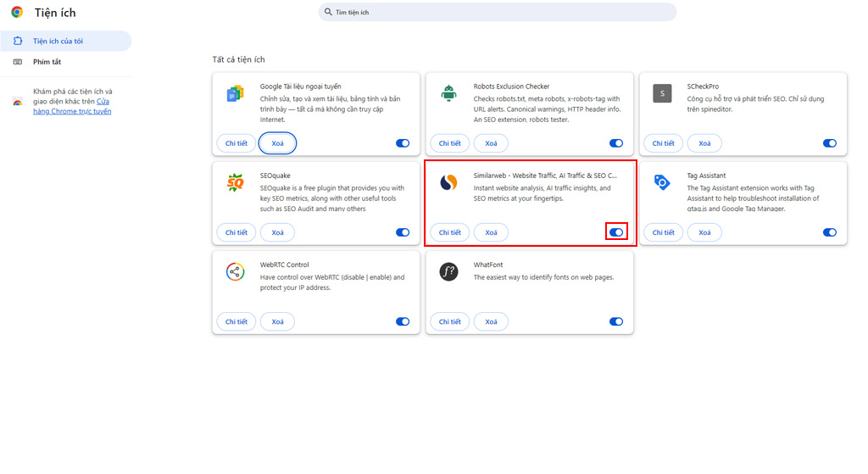868x474 pixels.
Task: Click the SCheckPro extension icon
Action: pos(662,93)
